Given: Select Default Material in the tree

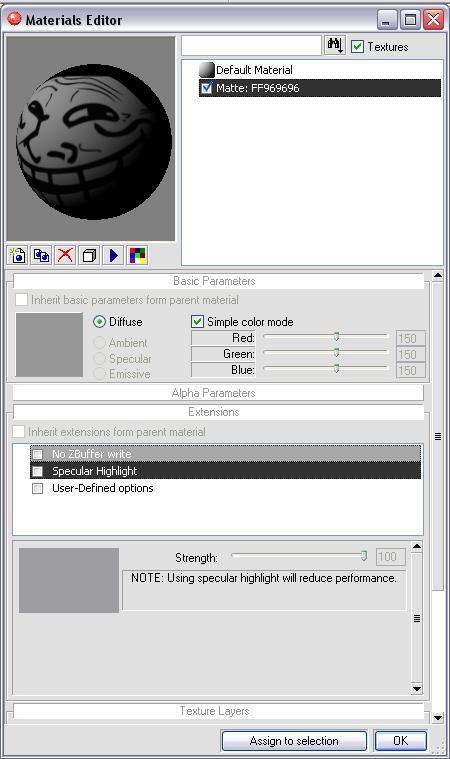Looking at the screenshot, I should pyautogui.click(x=254, y=70).
